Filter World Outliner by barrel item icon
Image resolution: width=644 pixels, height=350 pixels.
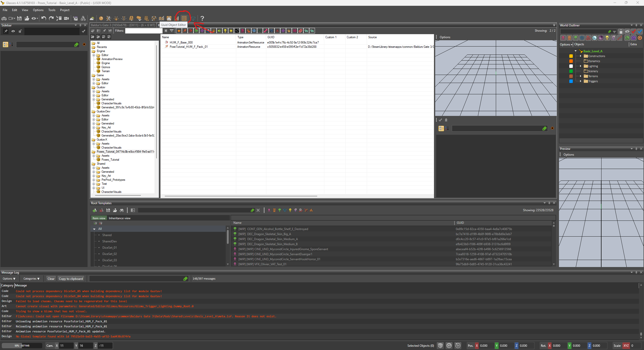[x=569, y=38]
